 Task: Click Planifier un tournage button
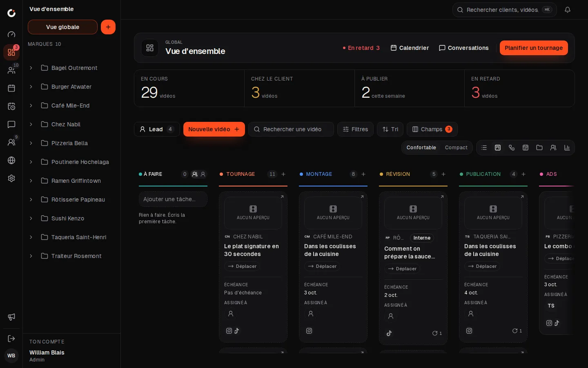tap(534, 48)
